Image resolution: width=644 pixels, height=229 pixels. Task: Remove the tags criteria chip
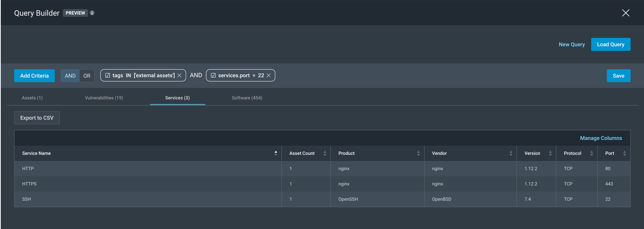179,76
